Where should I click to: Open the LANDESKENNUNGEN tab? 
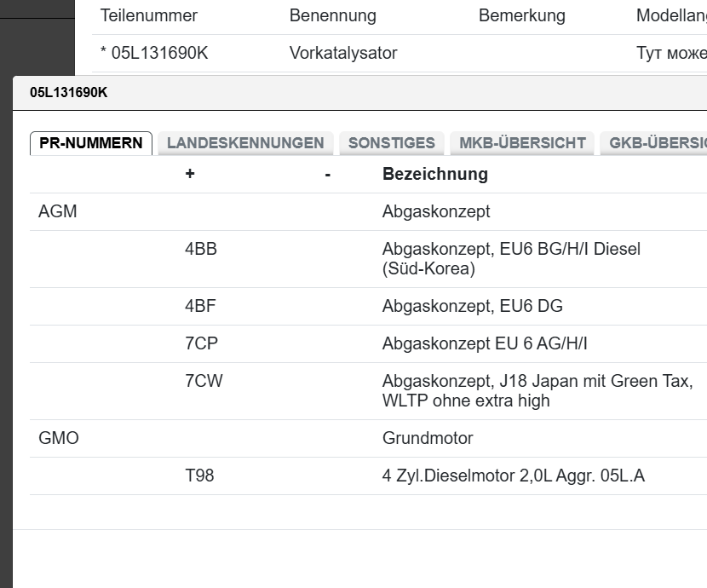245,143
